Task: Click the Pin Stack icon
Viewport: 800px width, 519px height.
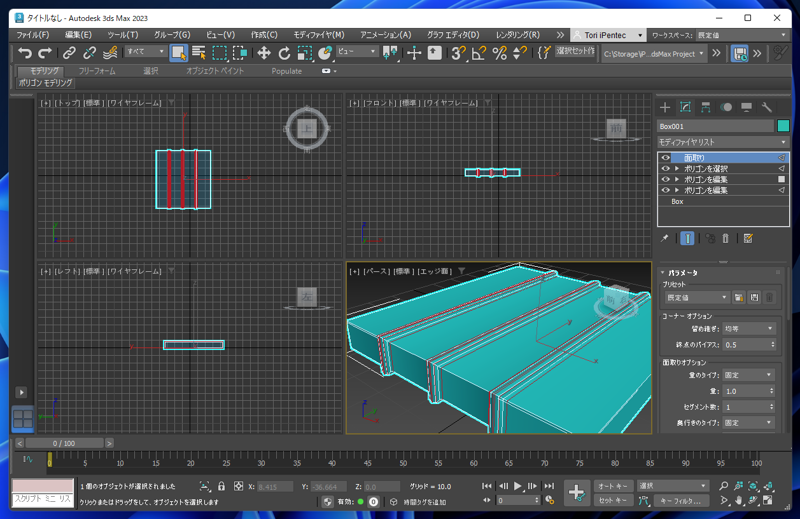Action: click(664, 238)
